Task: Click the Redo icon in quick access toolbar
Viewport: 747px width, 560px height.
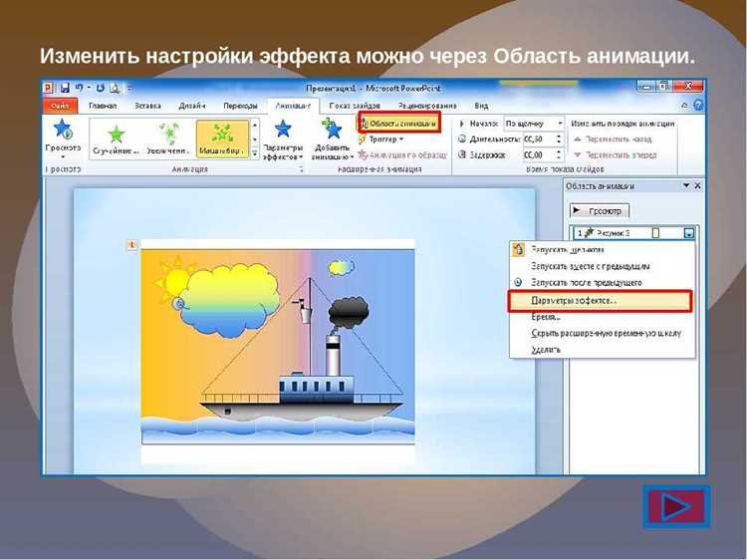Action: tap(100, 88)
